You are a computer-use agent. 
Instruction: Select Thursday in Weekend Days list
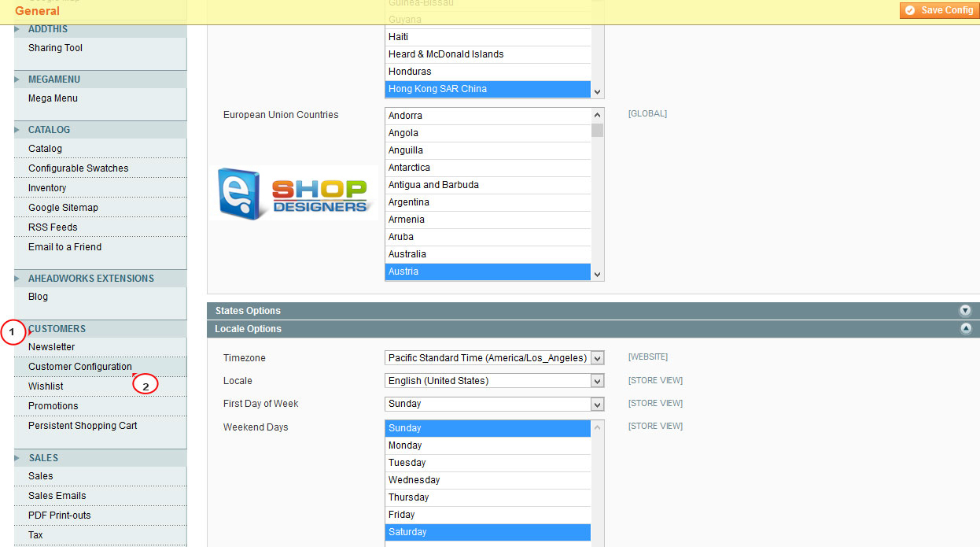(x=488, y=497)
